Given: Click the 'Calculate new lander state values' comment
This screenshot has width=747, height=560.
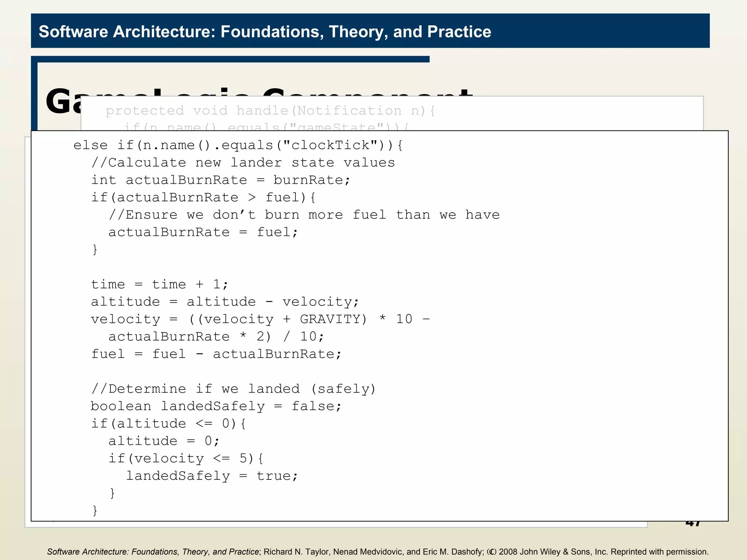Looking at the screenshot, I should click(243, 163).
